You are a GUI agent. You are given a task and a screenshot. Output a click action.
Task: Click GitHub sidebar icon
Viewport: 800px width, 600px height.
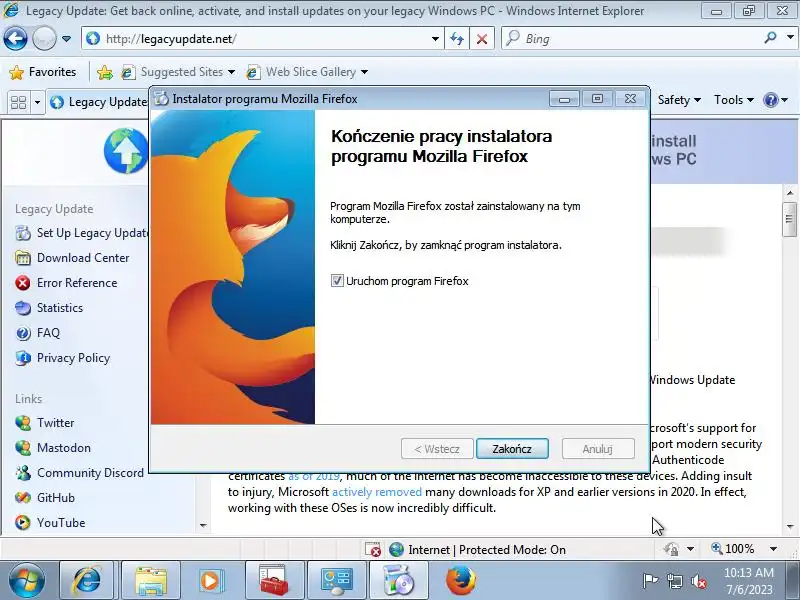[x=22, y=497]
